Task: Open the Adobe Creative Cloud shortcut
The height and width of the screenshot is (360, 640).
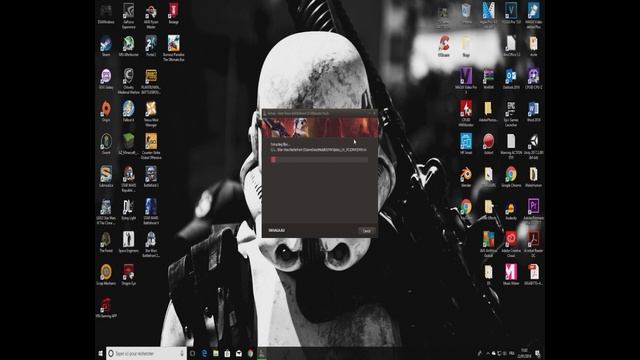Action: click(x=511, y=244)
